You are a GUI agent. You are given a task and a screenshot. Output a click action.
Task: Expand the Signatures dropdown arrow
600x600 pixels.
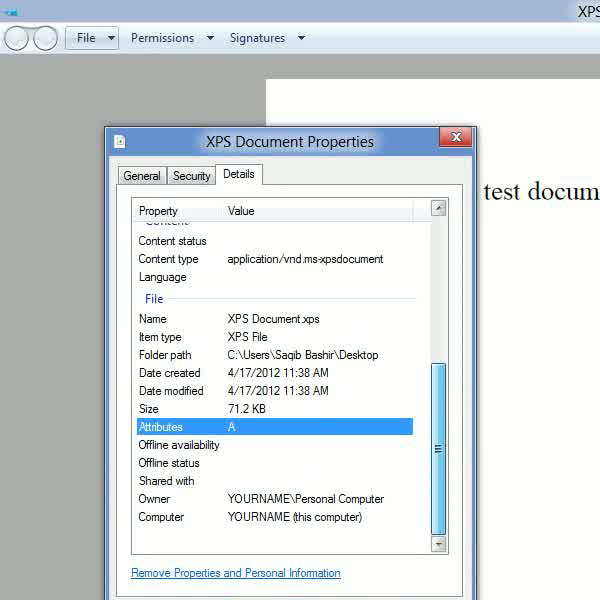301,38
